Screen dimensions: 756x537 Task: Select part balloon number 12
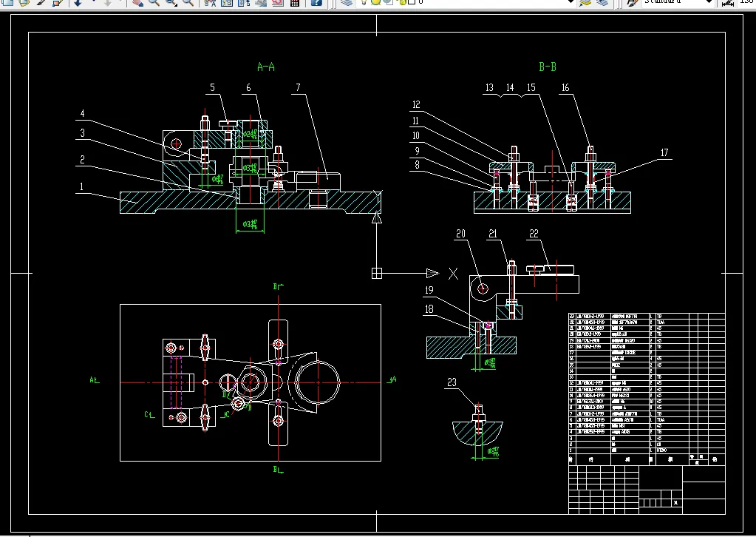click(416, 104)
